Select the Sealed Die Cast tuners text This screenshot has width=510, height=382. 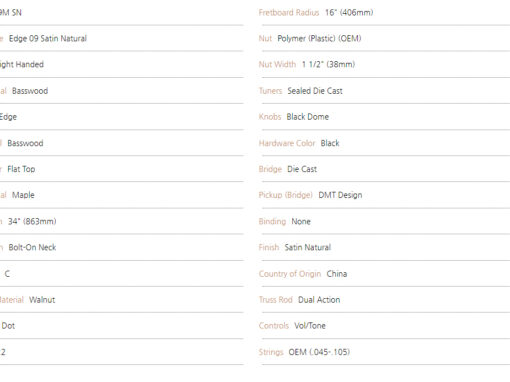pyautogui.click(x=315, y=91)
